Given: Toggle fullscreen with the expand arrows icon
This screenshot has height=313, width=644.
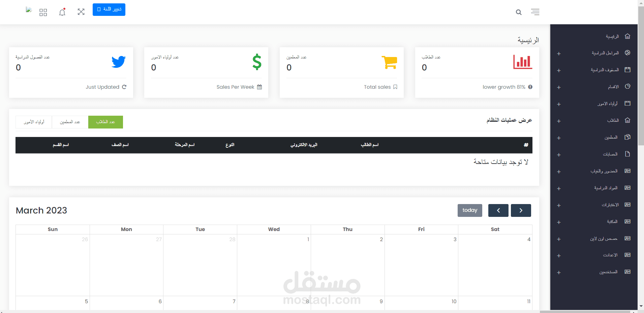Looking at the screenshot, I should click(x=81, y=12).
